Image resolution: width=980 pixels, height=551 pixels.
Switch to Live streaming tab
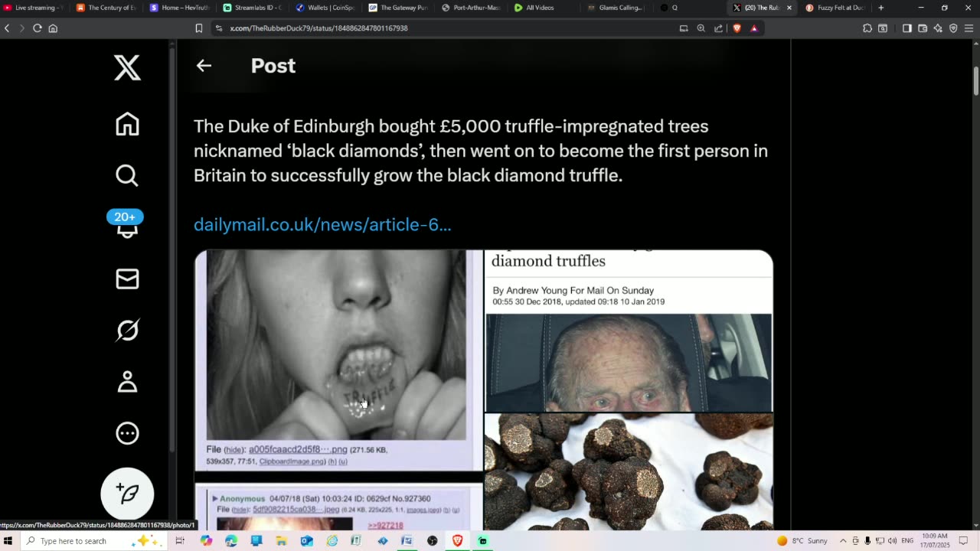(35, 8)
